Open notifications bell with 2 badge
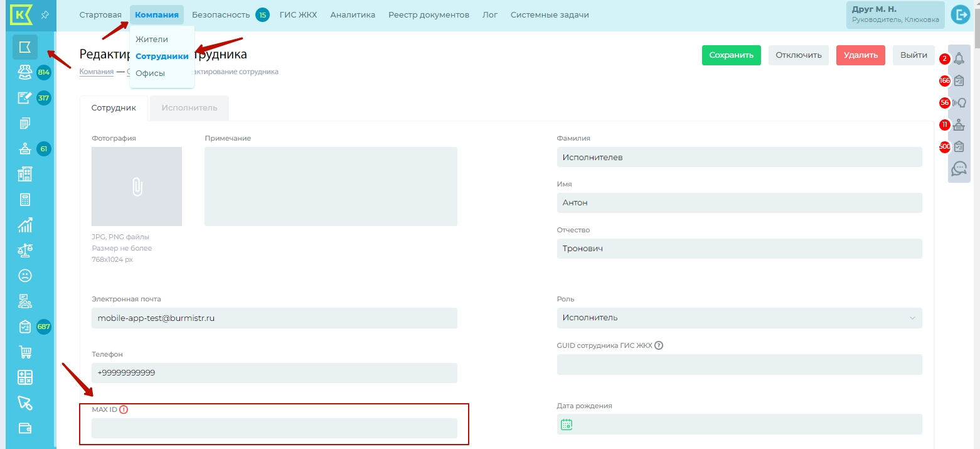This screenshot has height=449, width=980. [959, 59]
